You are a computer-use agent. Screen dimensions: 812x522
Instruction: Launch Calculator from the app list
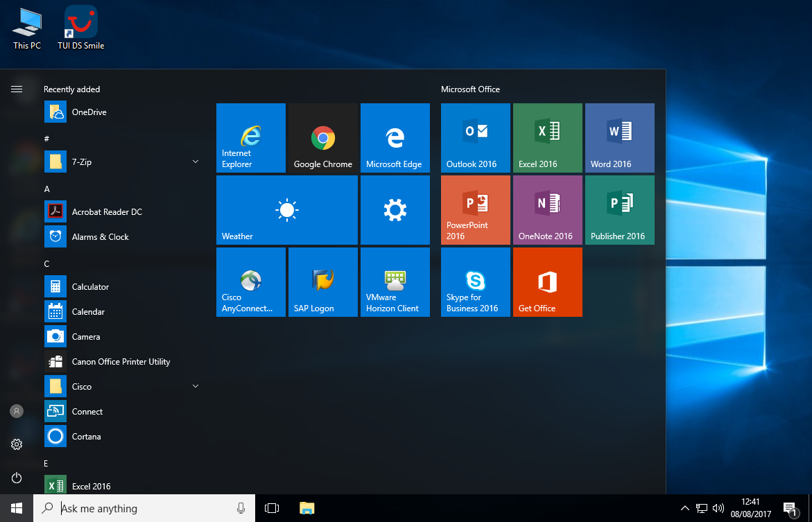[x=122, y=286]
